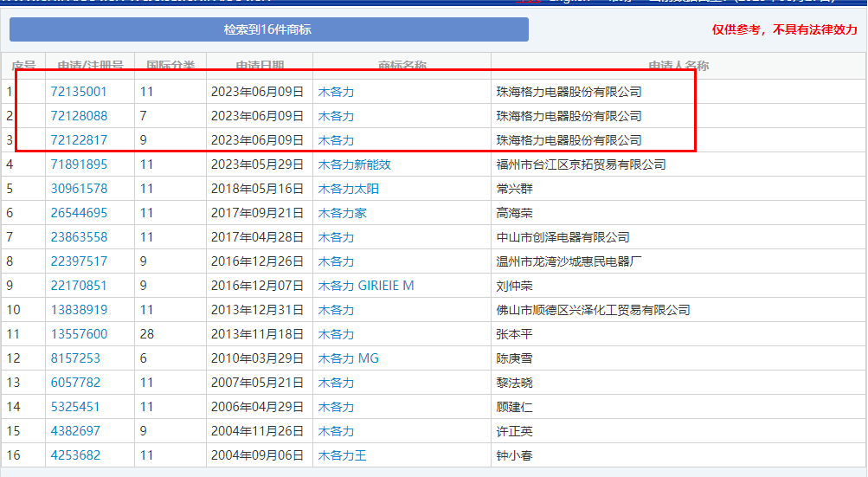Image resolution: width=868 pixels, height=477 pixels.
Task: Click applicant 陈庚雪
Action: click(515, 358)
